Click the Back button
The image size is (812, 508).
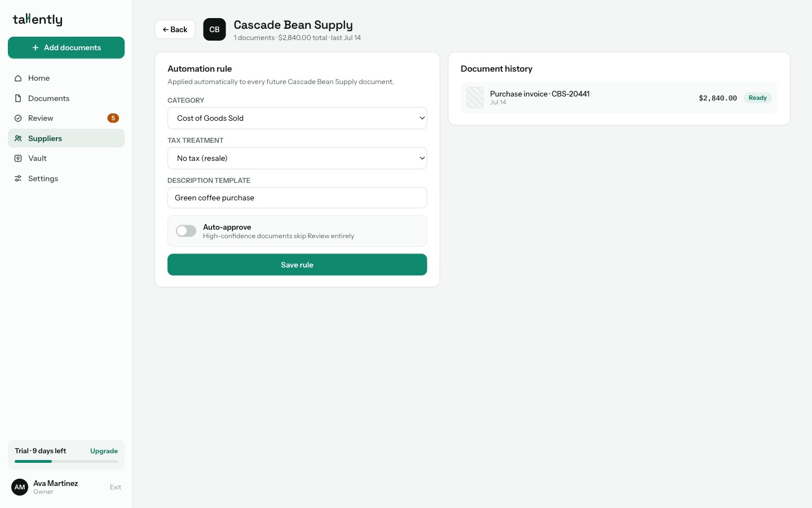pos(175,29)
